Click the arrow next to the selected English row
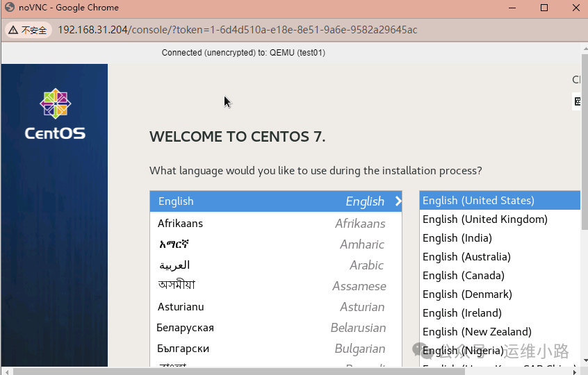Screen dimensions: 588x375 pos(398,201)
